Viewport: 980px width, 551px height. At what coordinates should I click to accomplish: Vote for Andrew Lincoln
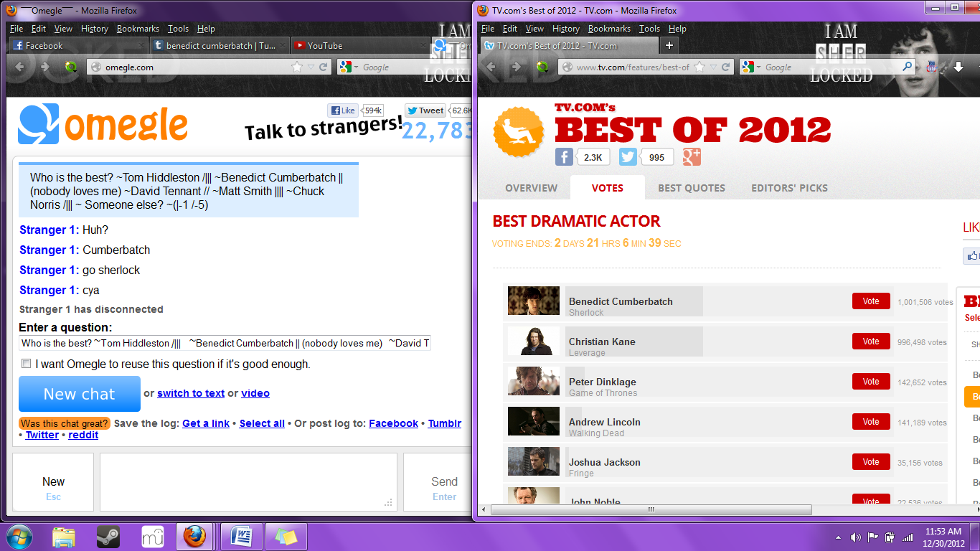(871, 422)
